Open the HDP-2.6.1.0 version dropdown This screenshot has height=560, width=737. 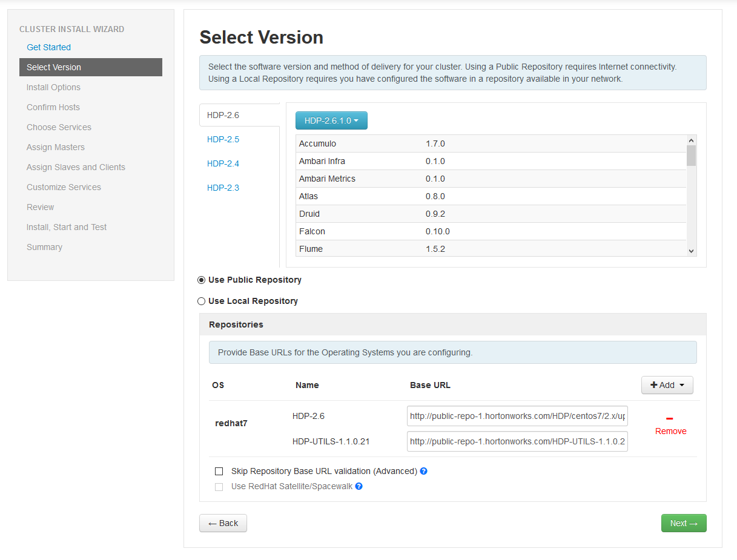tap(331, 120)
